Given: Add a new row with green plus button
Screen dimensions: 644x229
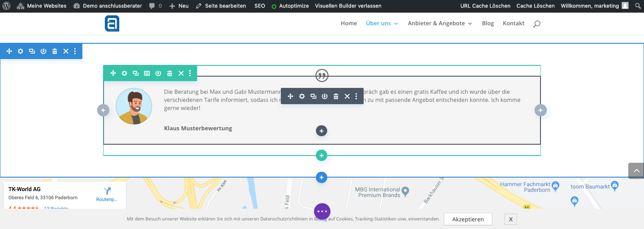Looking at the screenshot, I should [321, 156].
